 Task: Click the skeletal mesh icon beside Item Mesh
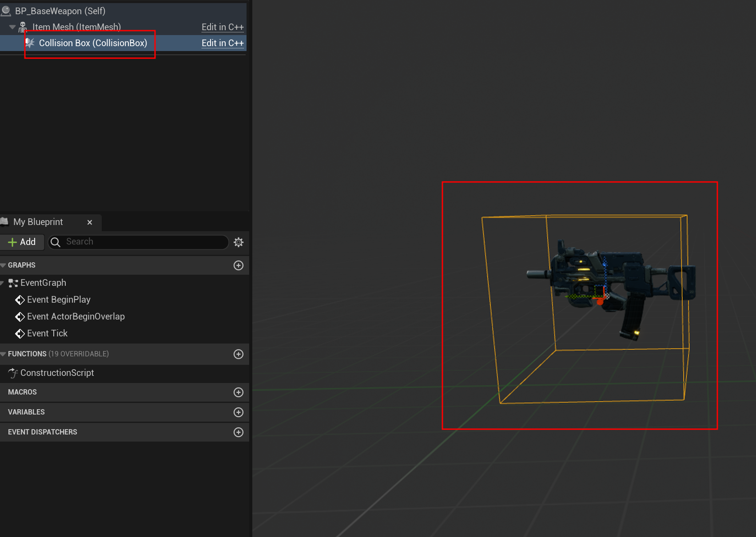[x=23, y=28]
